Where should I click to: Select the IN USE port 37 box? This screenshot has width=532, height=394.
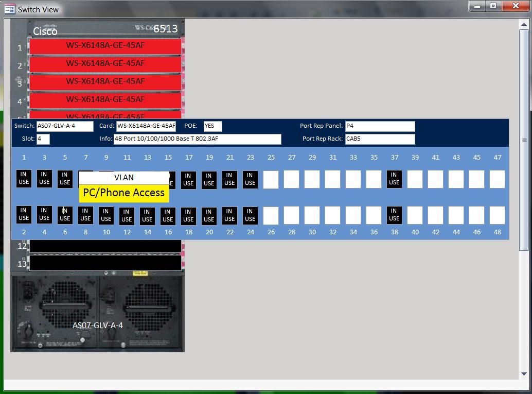coord(394,179)
